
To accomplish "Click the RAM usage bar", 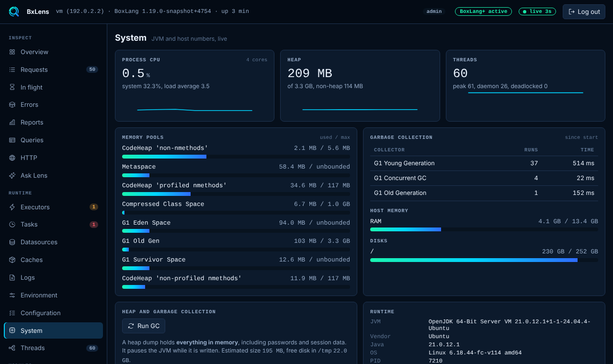I will coord(484,229).
